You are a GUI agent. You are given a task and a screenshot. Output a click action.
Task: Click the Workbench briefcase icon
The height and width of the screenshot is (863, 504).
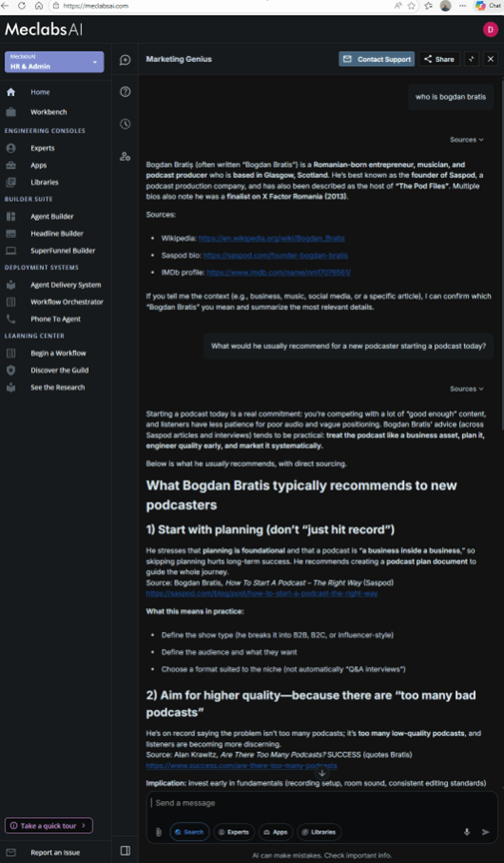[10, 112]
